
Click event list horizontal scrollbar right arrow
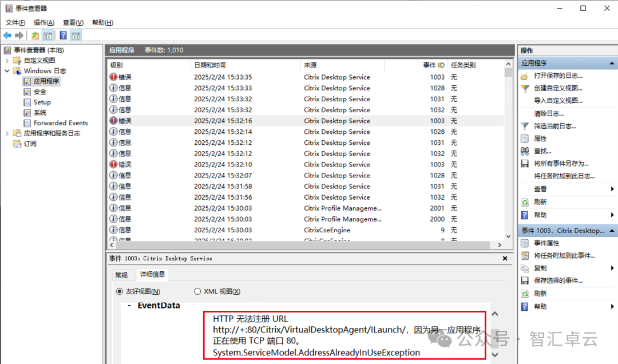500,245
